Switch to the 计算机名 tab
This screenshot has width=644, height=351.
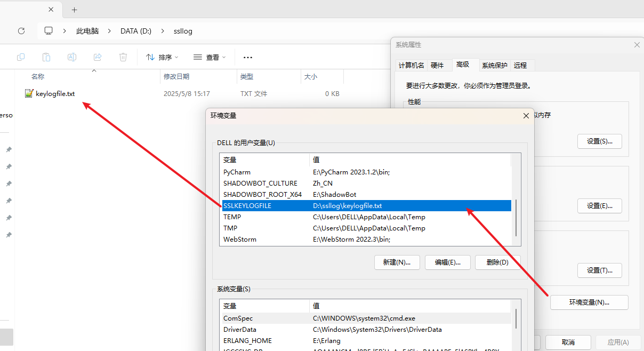(x=411, y=65)
